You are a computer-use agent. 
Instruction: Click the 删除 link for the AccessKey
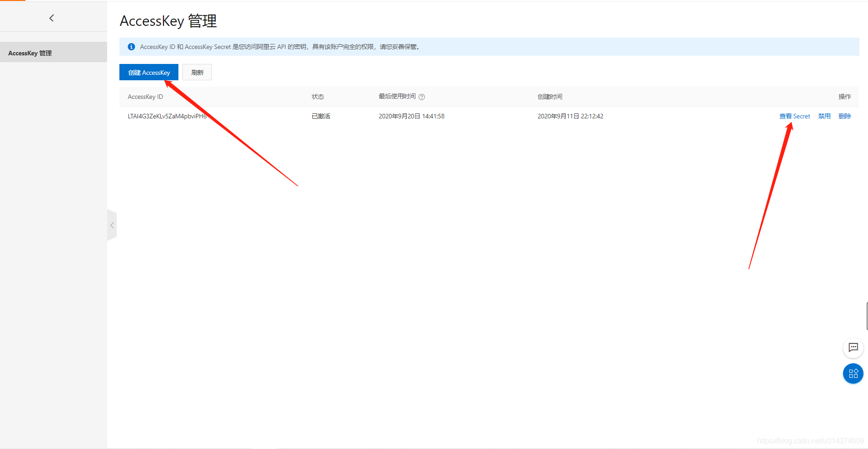pos(845,116)
